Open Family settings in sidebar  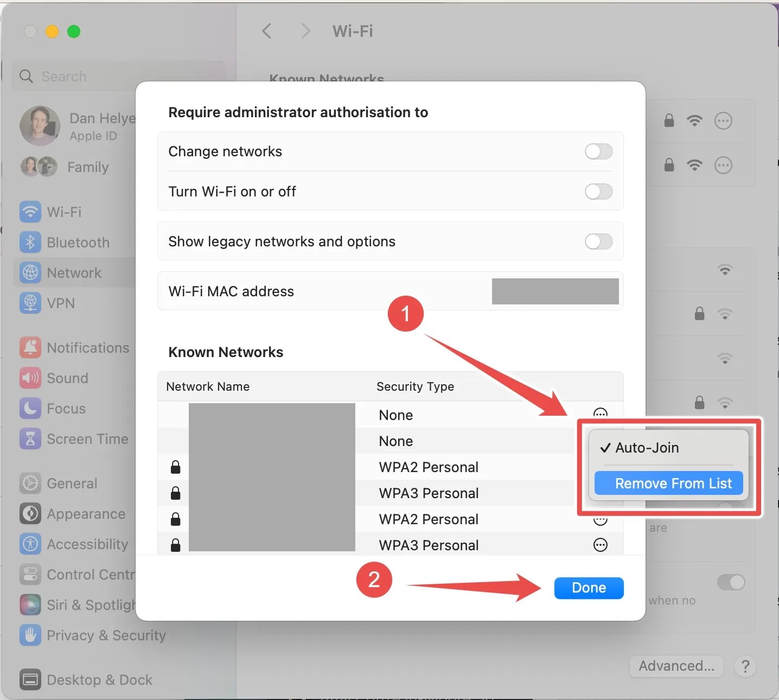tap(65, 167)
